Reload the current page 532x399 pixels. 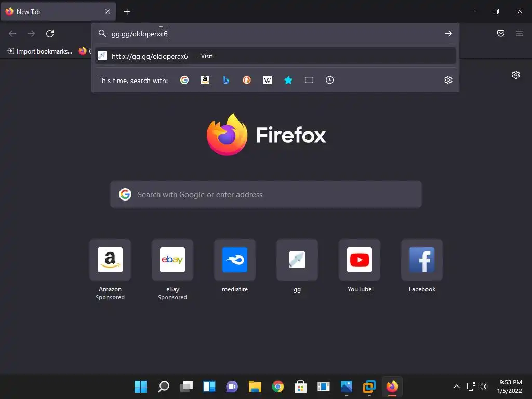click(x=50, y=34)
